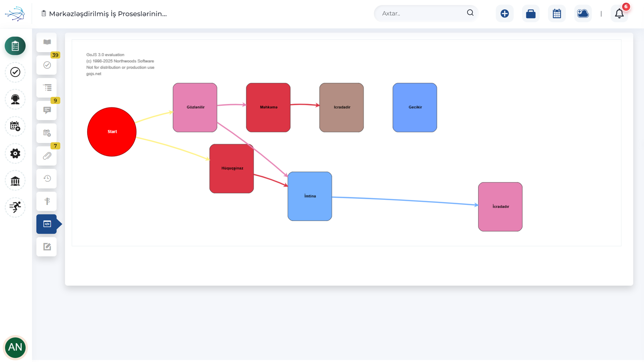Open the support agent headset icon
The image size is (644, 362).
[x=15, y=99]
